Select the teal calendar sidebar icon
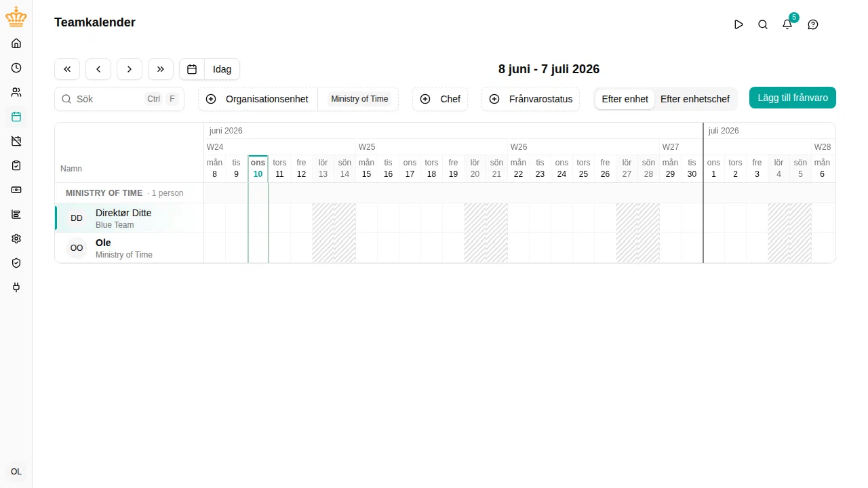This screenshot has width=868, height=488. pos(16,117)
